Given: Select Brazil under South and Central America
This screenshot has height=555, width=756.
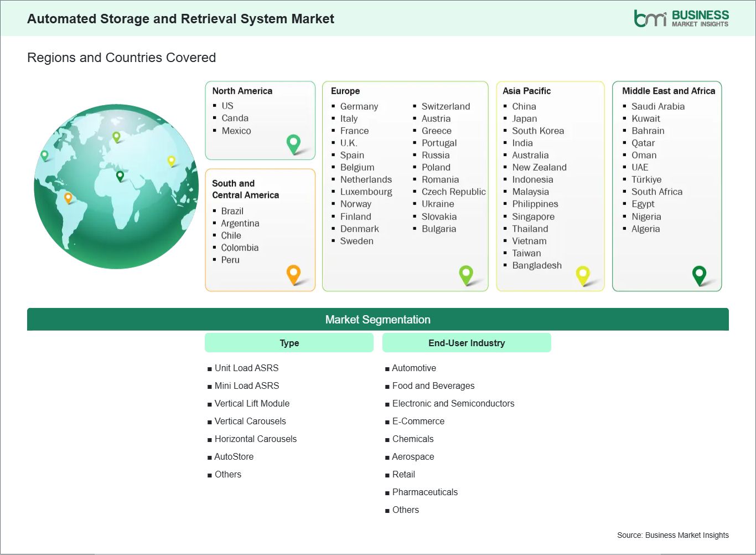Looking at the screenshot, I should [232, 210].
